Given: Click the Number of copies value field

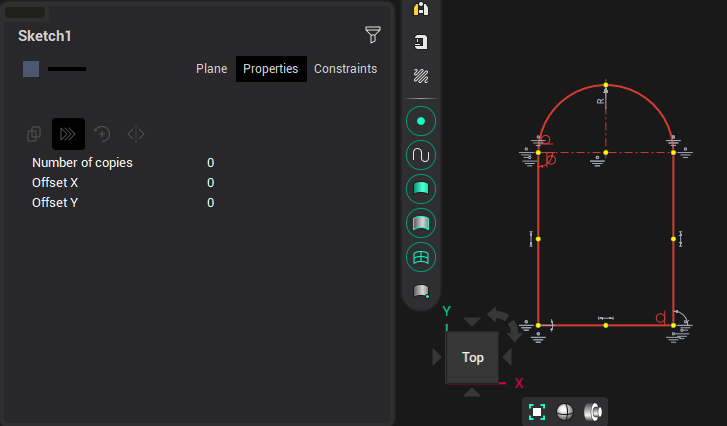Looking at the screenshot, I should point(210,163).
